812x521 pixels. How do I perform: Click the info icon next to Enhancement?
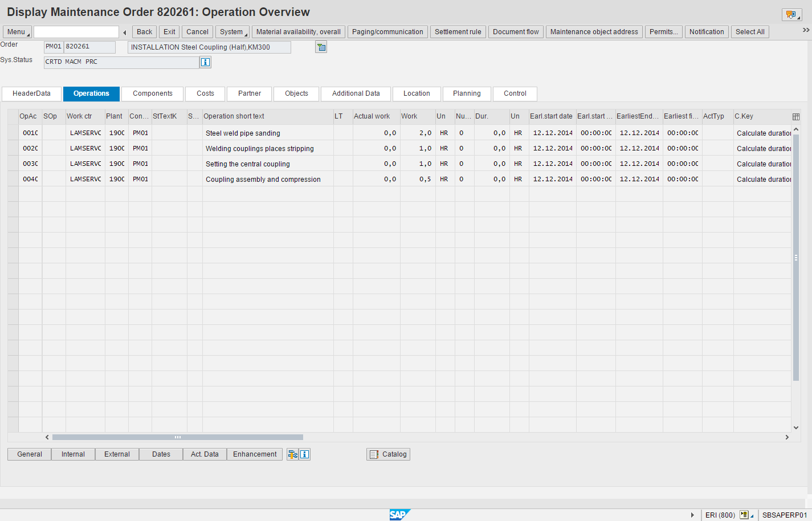pos(305,454)
